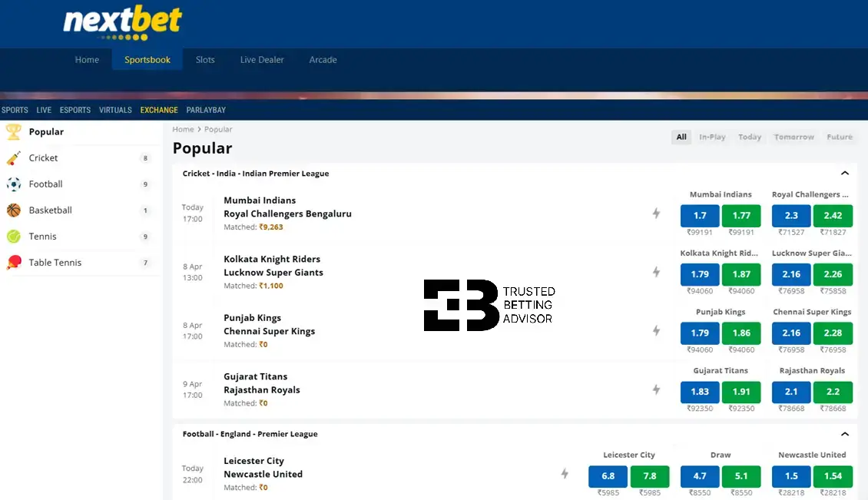This screenshot has width=868, height=500.
Task: Click lightning icon for Mumbai Indians match
Action: pyautogui.click(x=656, y=214)
